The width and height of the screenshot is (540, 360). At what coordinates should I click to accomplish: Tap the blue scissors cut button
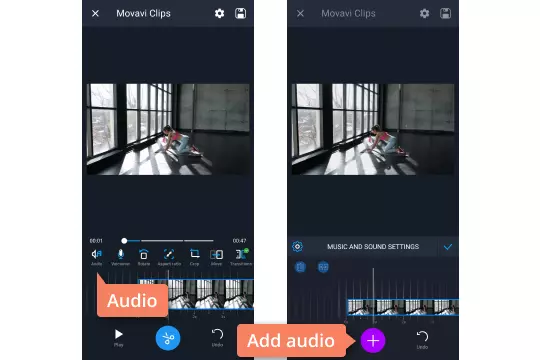168,338
